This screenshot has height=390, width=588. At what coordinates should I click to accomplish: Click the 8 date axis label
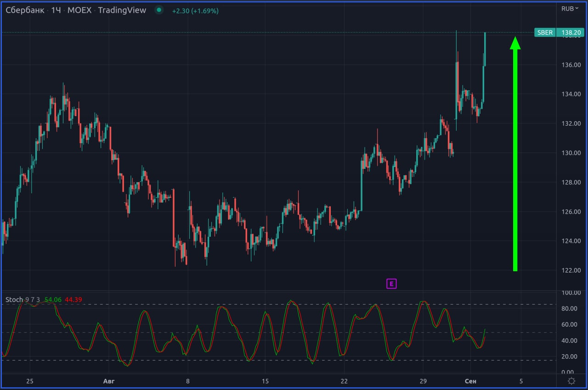187,381
